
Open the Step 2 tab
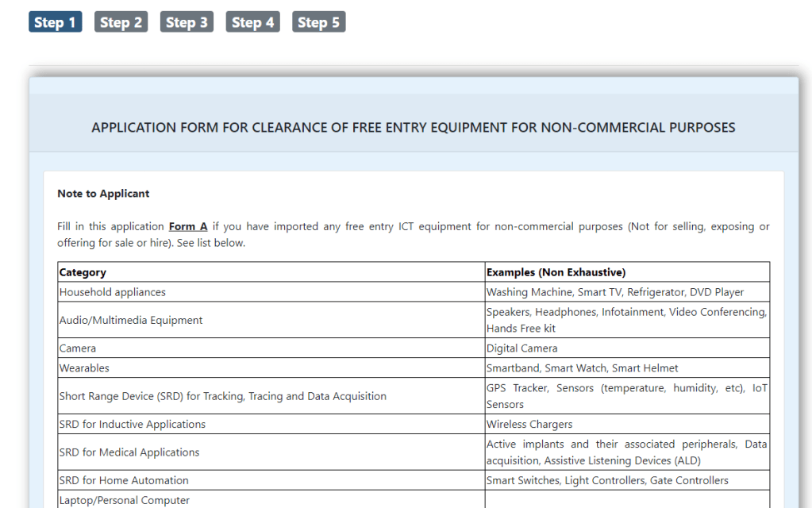click(121, 22)
